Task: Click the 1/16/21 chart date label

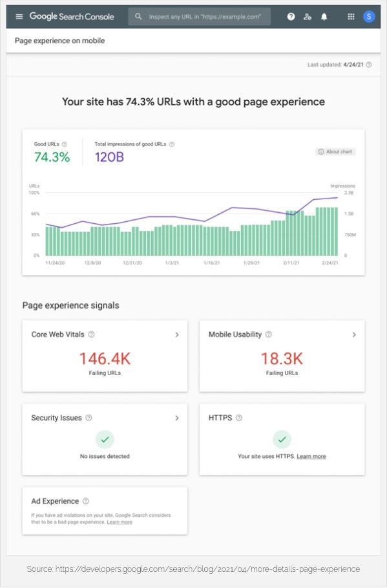Action: 212,263
